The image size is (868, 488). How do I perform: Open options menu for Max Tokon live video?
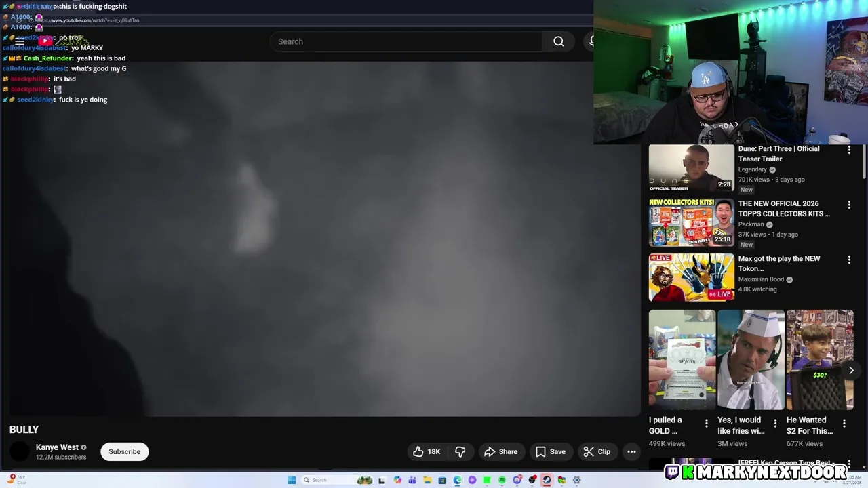pyautogui.click(x=849, y=260)
